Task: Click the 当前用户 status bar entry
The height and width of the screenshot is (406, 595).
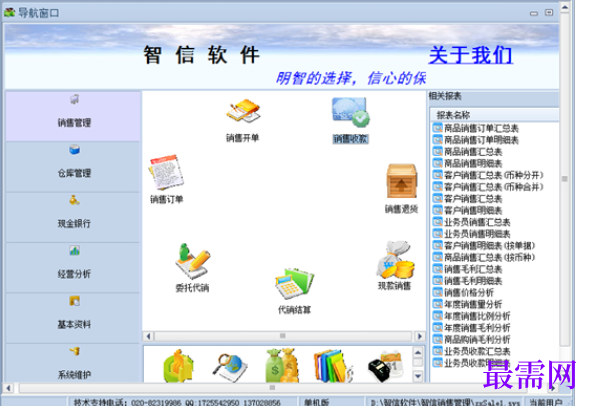Action: 547,402
